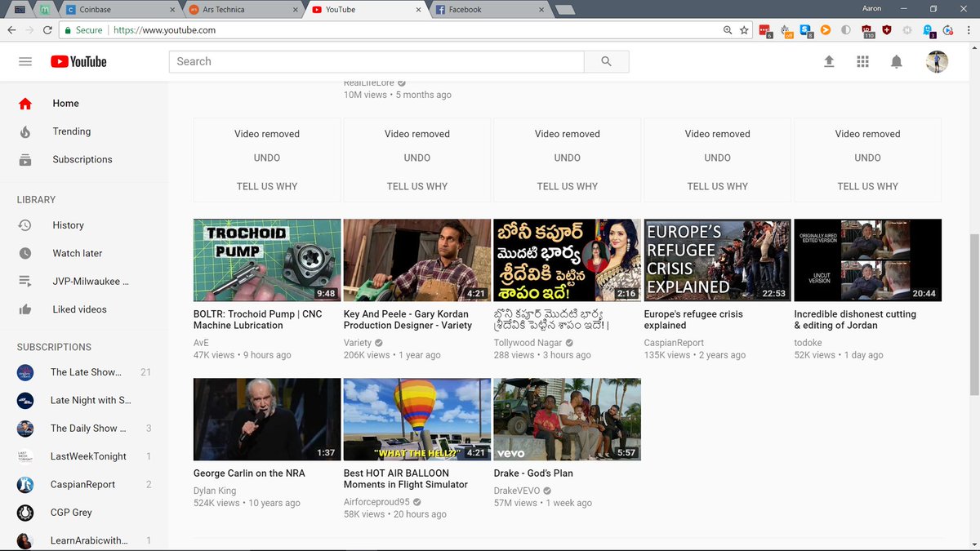Screen dimensions: 980x551
Task: Close the Coinbase browser tab
Action: click(x=172, y=10)
